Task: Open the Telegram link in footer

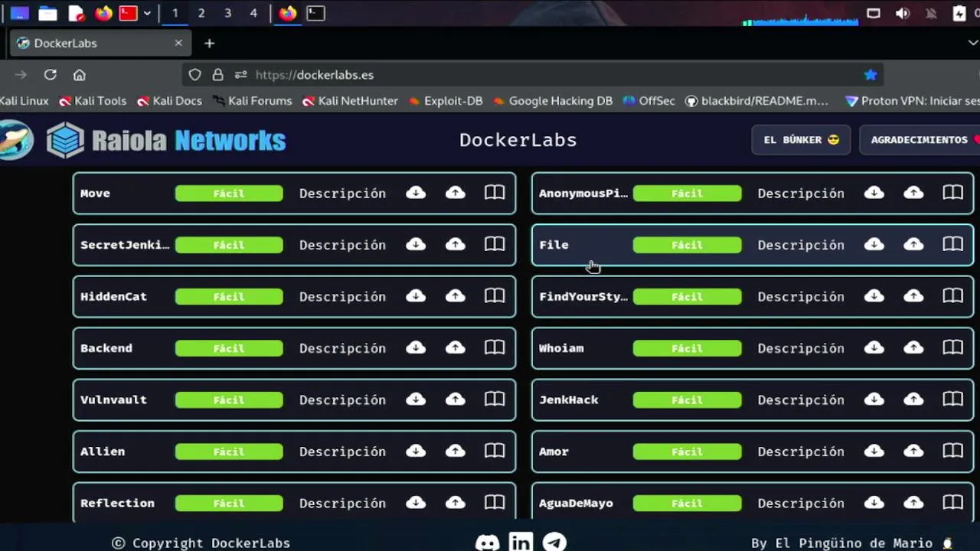Action: 554,543
